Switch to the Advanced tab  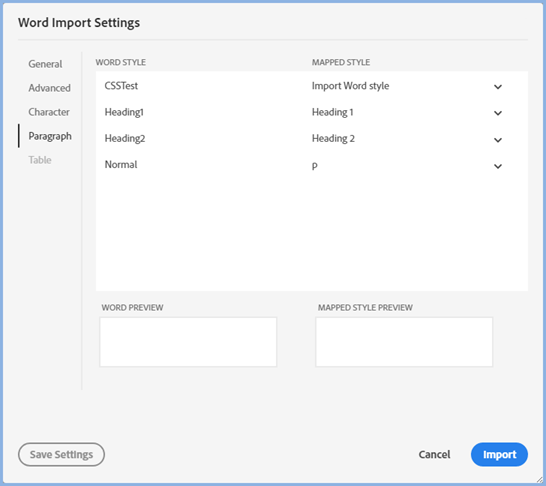coord(49,88)
